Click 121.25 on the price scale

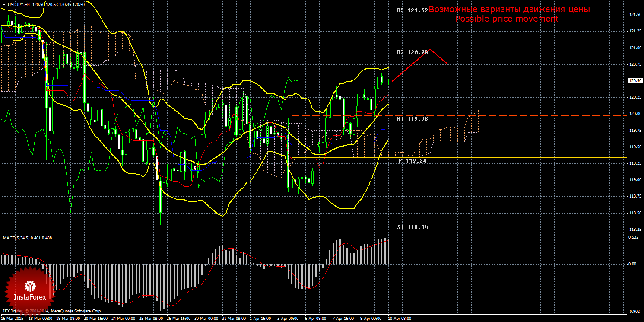tap(635, 31)
